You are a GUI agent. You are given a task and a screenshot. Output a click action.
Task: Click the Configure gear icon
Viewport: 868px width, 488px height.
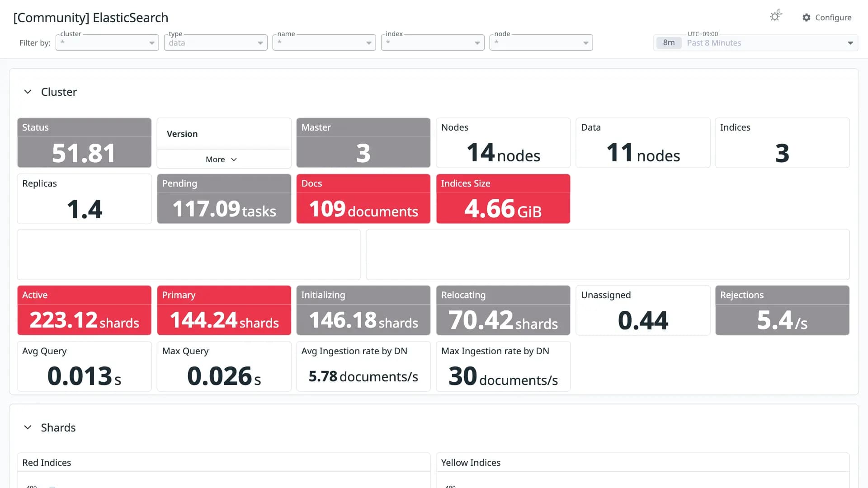click(x=807, y=18)
